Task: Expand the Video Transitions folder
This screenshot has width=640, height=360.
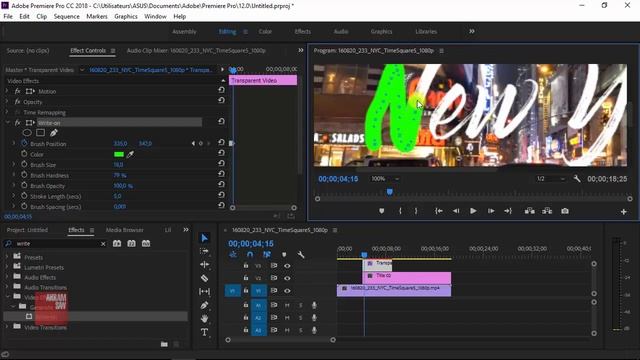Action: pos(7,327)
